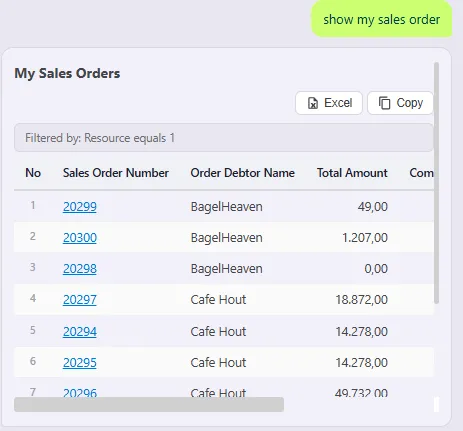The width and height of the screenshot is (463, 431).
Task: Click row number 4 in the table
Action: pyautogui.click(x=33, y=298)
